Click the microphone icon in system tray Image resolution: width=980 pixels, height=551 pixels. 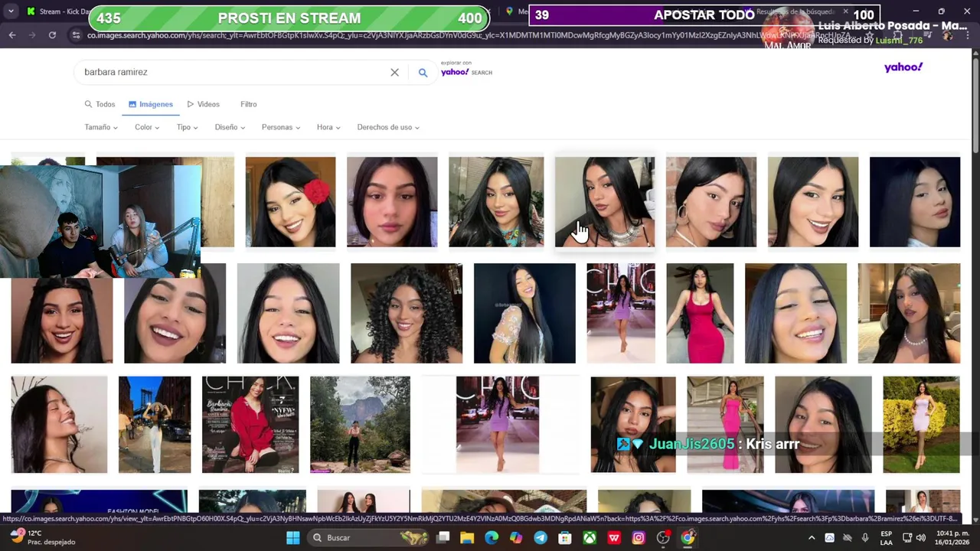(865, 538)
